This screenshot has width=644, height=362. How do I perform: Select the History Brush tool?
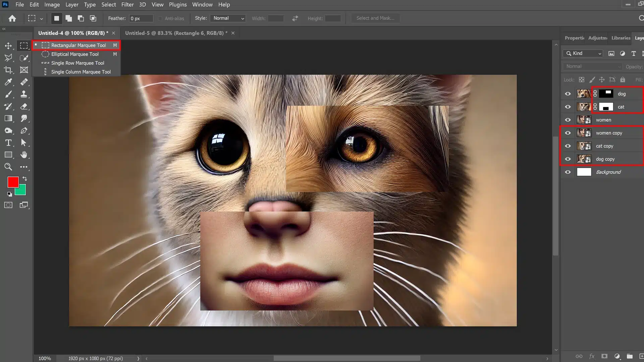click(8, 106)
